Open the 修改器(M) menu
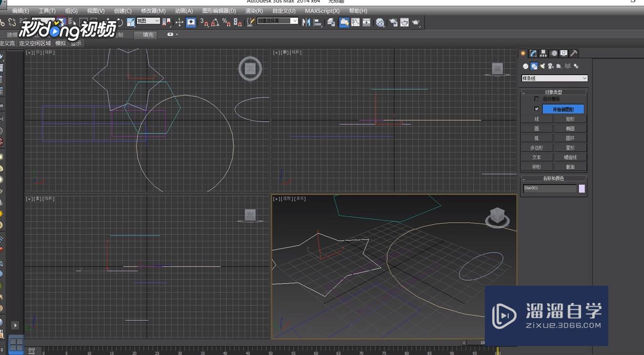 [x=153, y=11]
